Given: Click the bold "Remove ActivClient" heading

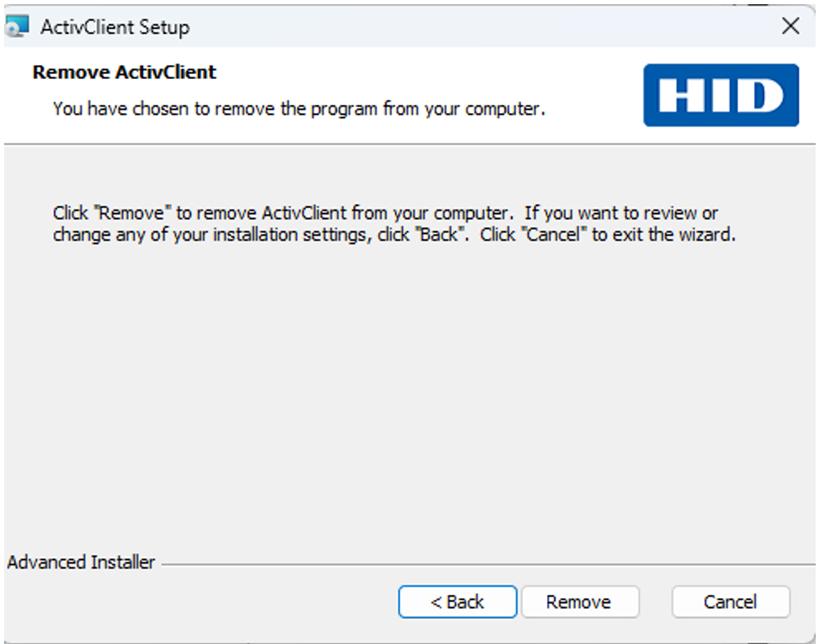Looking at the screenshot, I should click(124, 72).
